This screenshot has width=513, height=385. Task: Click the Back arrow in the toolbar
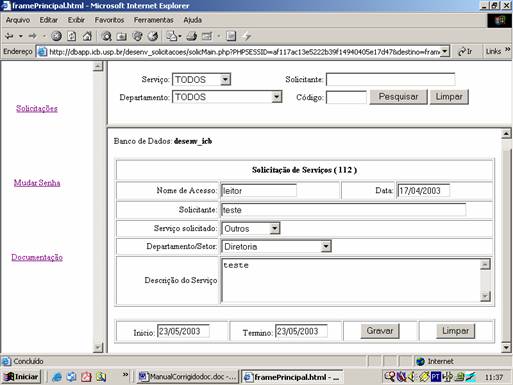pyautogui.click(x=9, y=36)
